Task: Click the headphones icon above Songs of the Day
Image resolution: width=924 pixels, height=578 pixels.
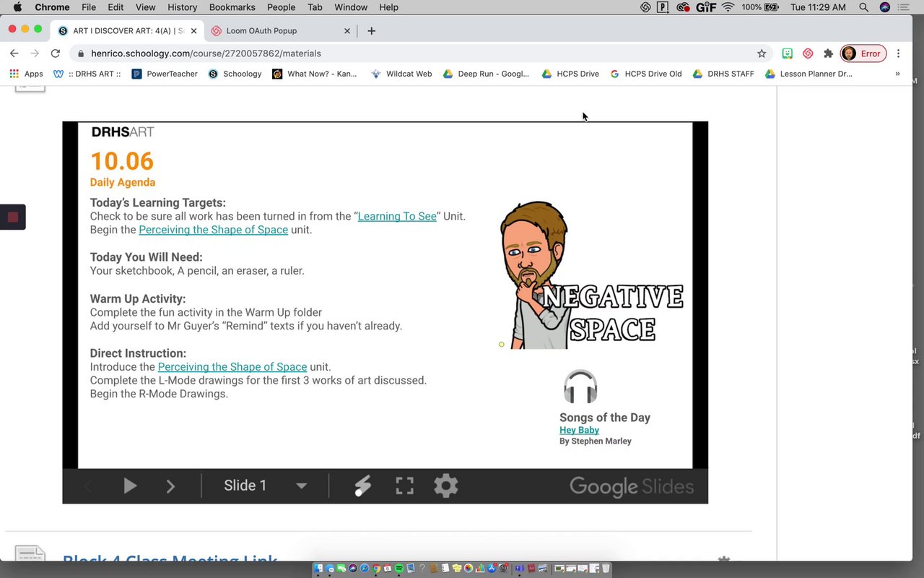Action: [x=580, y=387]
